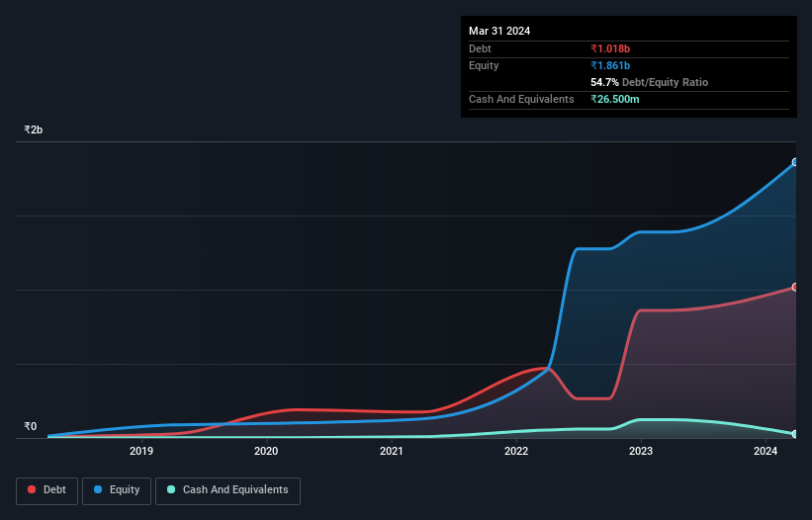Toggle Cash And Equivalents legend button

(x=227, y=490)
